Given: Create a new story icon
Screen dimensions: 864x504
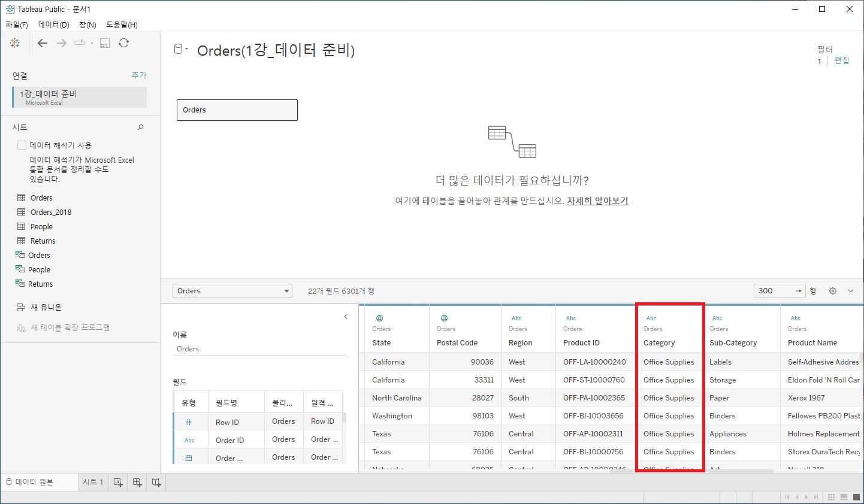Looking at the screenshot, I should click(156, 482).
